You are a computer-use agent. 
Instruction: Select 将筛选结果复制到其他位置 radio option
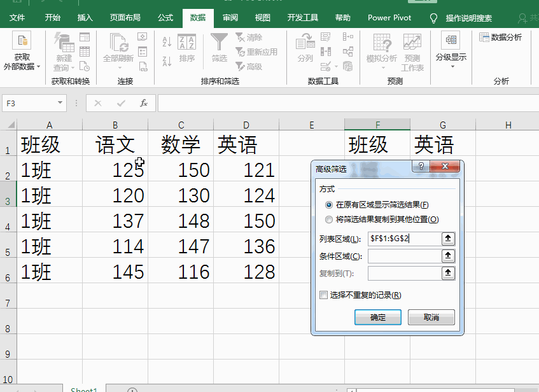tap(329, 220)
